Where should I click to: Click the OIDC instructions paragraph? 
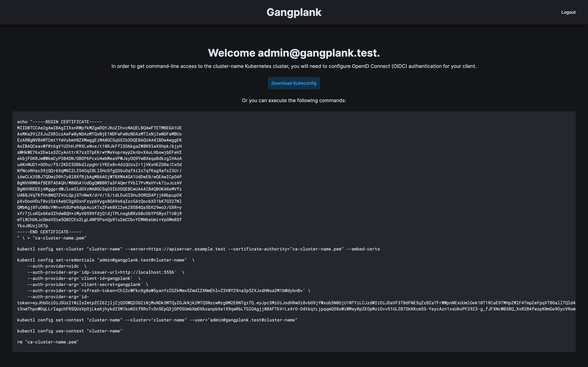point(294,66)
